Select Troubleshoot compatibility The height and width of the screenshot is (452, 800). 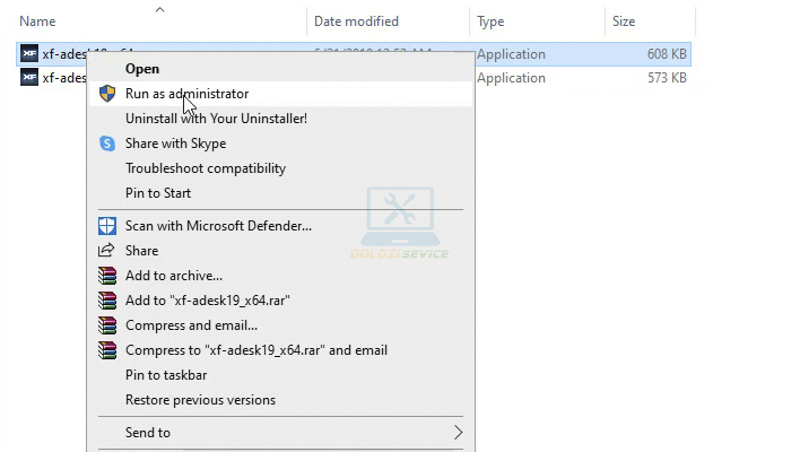205,169
